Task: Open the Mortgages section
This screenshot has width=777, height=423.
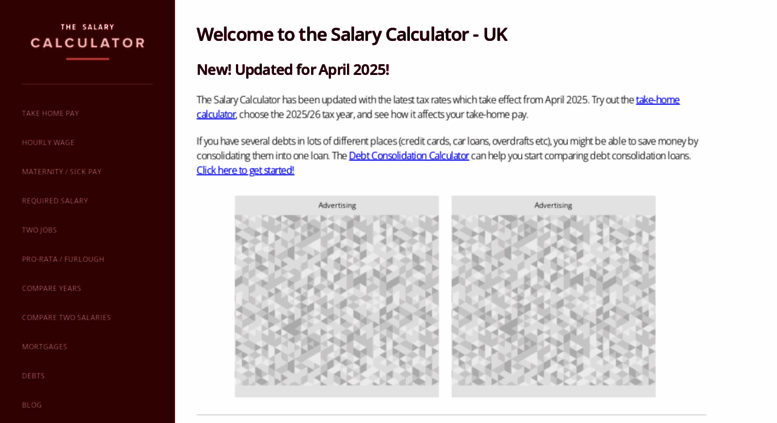Action: 45,347
